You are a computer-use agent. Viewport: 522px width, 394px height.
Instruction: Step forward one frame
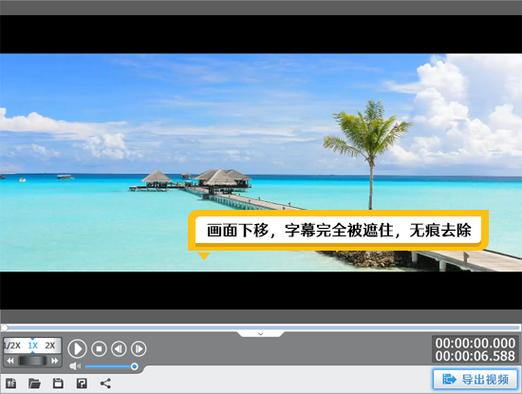click(139, 349)
